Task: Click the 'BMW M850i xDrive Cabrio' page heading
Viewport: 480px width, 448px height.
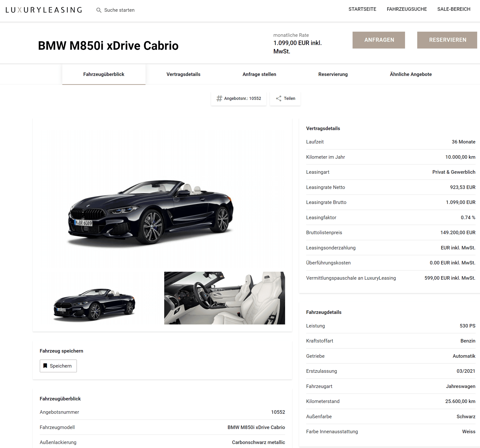Action: tap(108, 45)
